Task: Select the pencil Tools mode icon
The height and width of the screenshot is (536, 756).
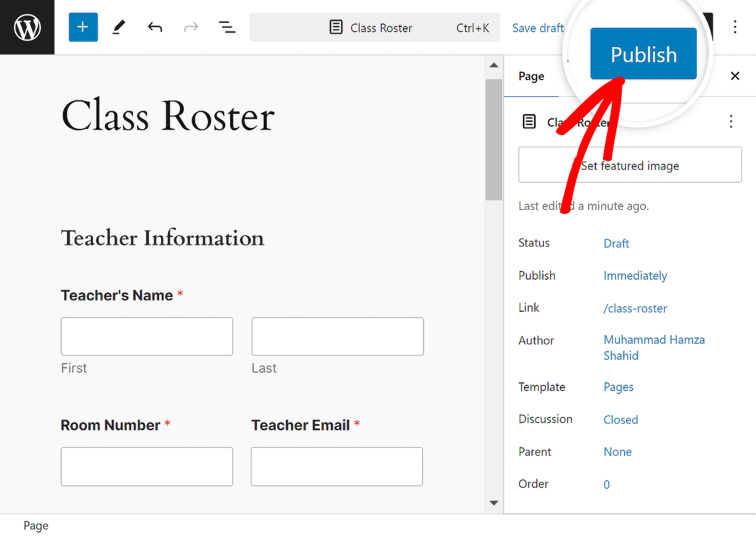Action: point(119,27)
